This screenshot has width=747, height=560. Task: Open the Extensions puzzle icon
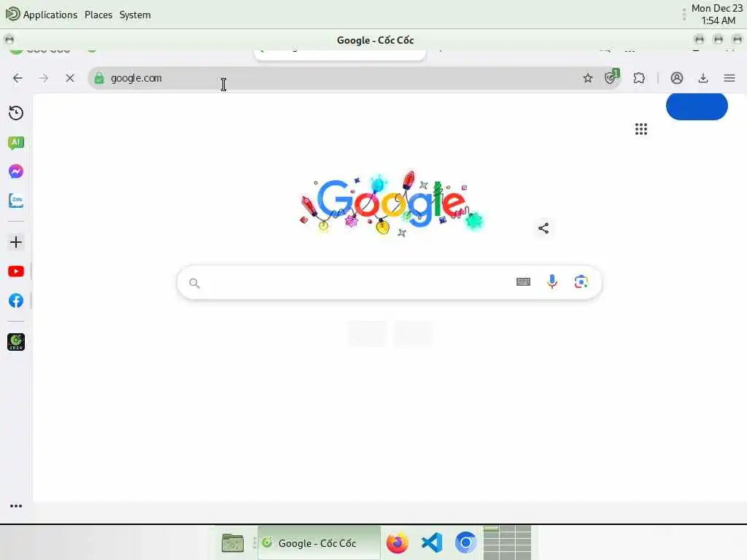pos(639,78)
